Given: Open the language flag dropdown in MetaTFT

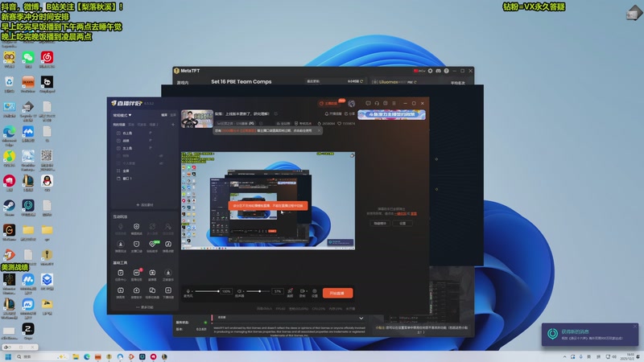Looking at the screenshot, I should tap(419, 71).
